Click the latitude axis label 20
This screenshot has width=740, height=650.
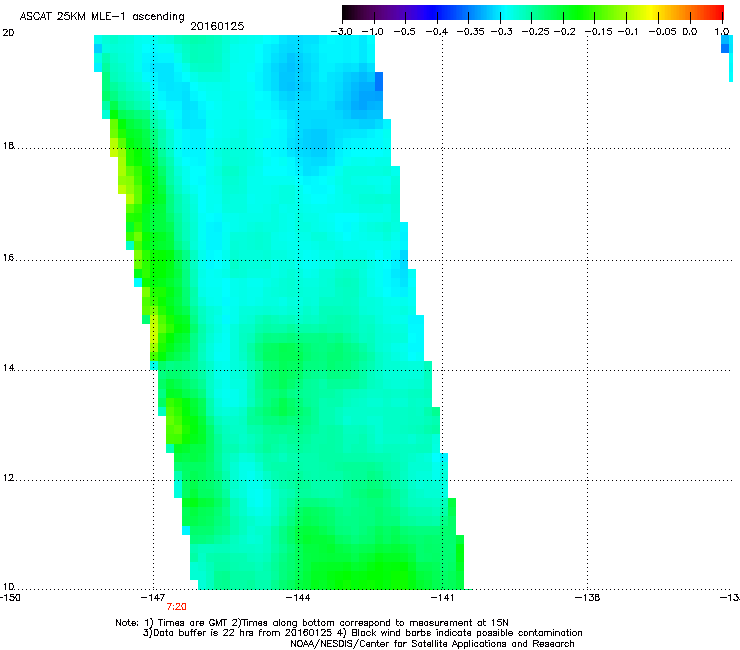8,33
